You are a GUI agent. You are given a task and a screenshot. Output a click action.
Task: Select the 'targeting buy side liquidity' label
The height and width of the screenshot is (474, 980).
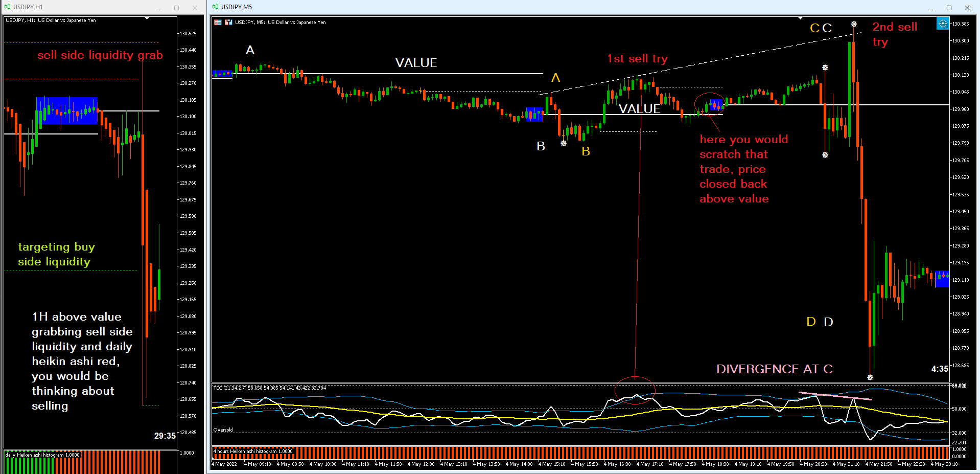coord(56,254)
